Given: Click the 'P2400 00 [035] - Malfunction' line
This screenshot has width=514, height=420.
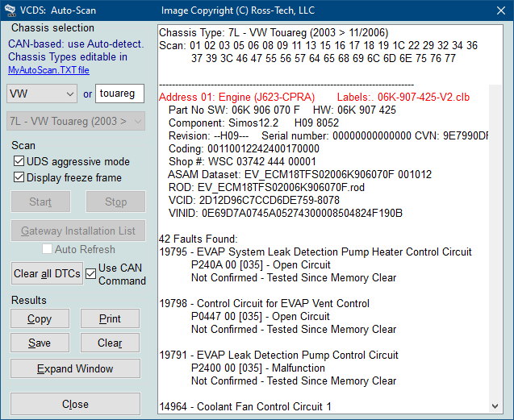Looking at the screenshot, I should 258,368.
